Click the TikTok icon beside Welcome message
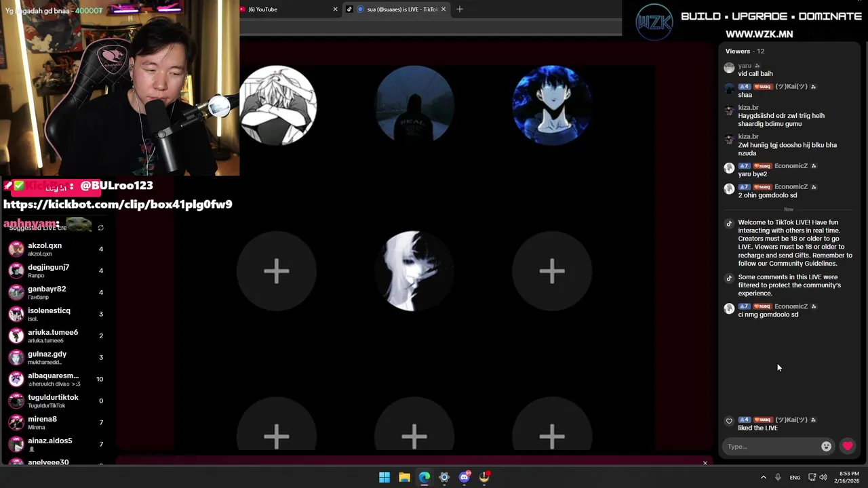The image size is (868, 488). tap(729, 224)
